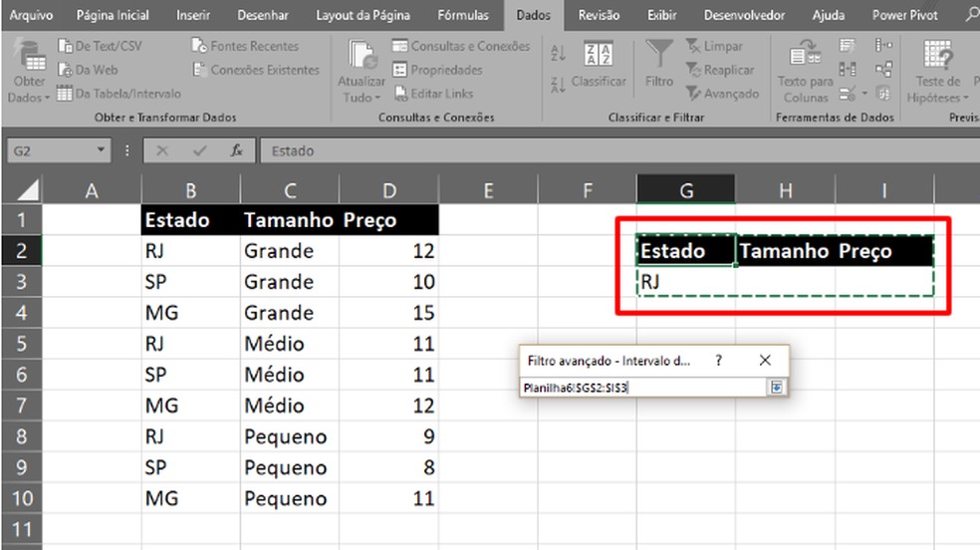Open Teste de Hipóteses dropdown

[937, 72]
